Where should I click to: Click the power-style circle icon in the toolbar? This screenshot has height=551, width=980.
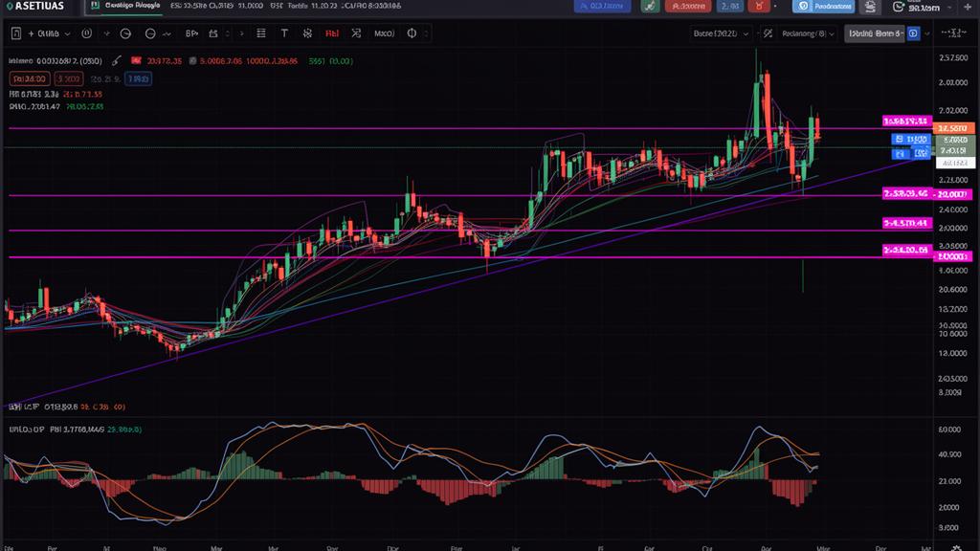(87, 33)
